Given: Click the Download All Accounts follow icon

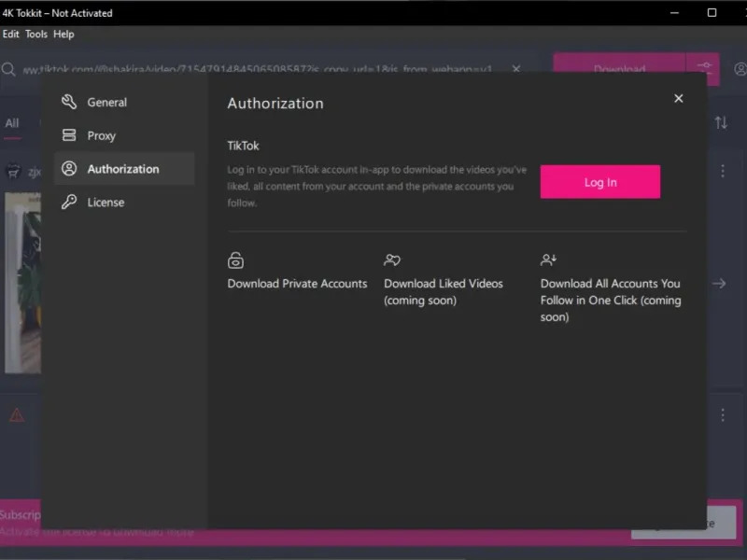Looking at the screenshot, I should [548, 260].
